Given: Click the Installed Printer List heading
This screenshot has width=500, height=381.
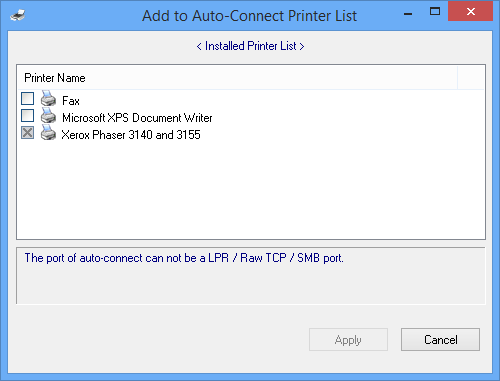Looking at the screenshot, I should point(250,46).
